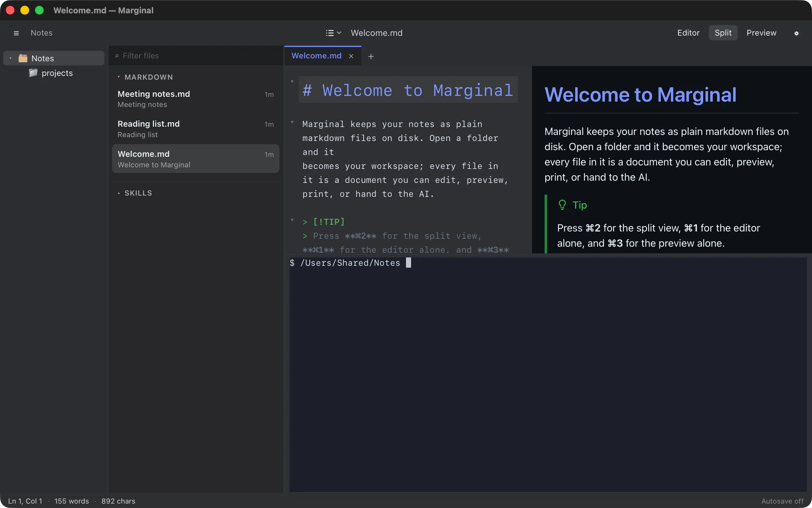Click the terminal prompt area

coord(548,374)
